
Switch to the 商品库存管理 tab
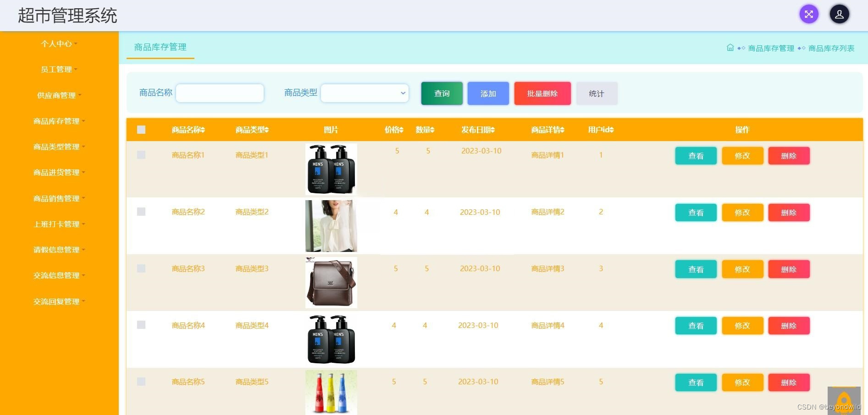[x=160, y=47]
